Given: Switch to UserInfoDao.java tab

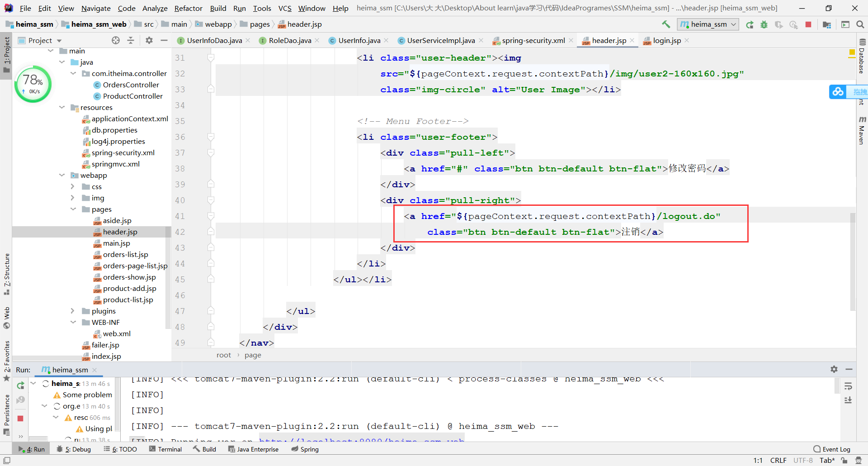Looking at the screenshot, I should (x=214, y=40).
